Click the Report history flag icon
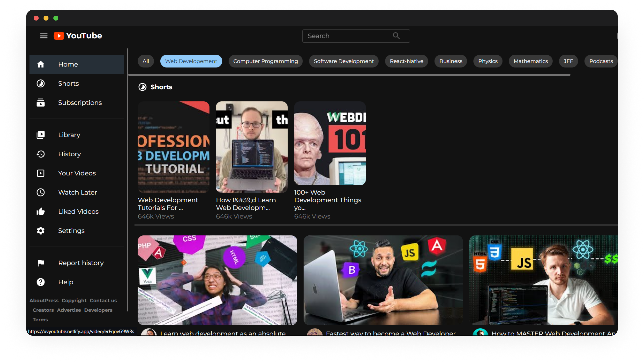 [x=40, y=263]
